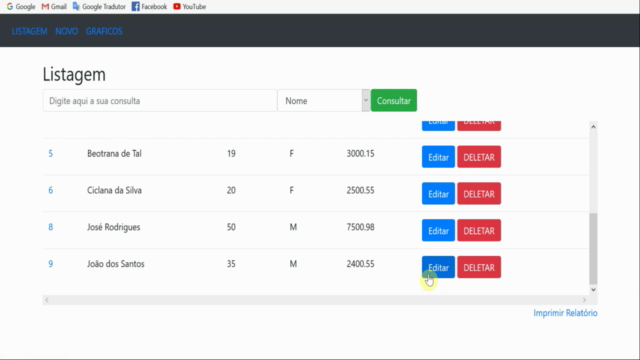Select the age value 19

click(x=231, y=153)
